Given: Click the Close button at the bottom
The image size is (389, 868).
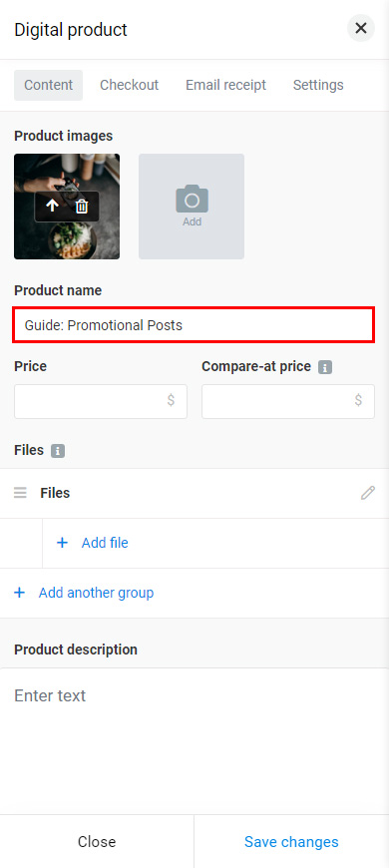Looking at the screenshot, I should [x=97, y=841].
